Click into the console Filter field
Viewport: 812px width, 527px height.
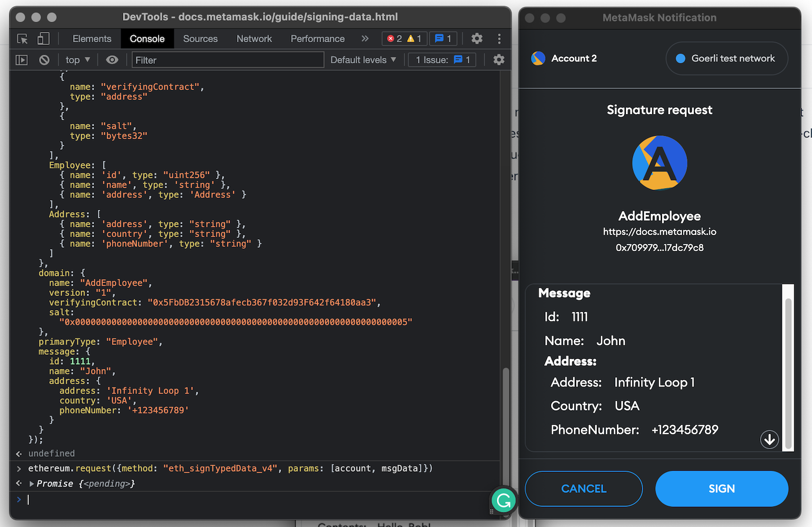tap(228, 60)
